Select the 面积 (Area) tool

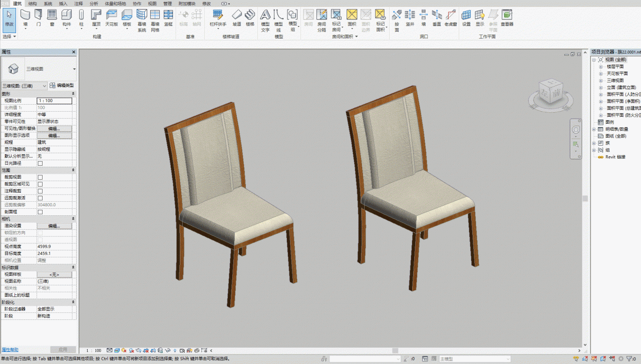tap(352, 19)
